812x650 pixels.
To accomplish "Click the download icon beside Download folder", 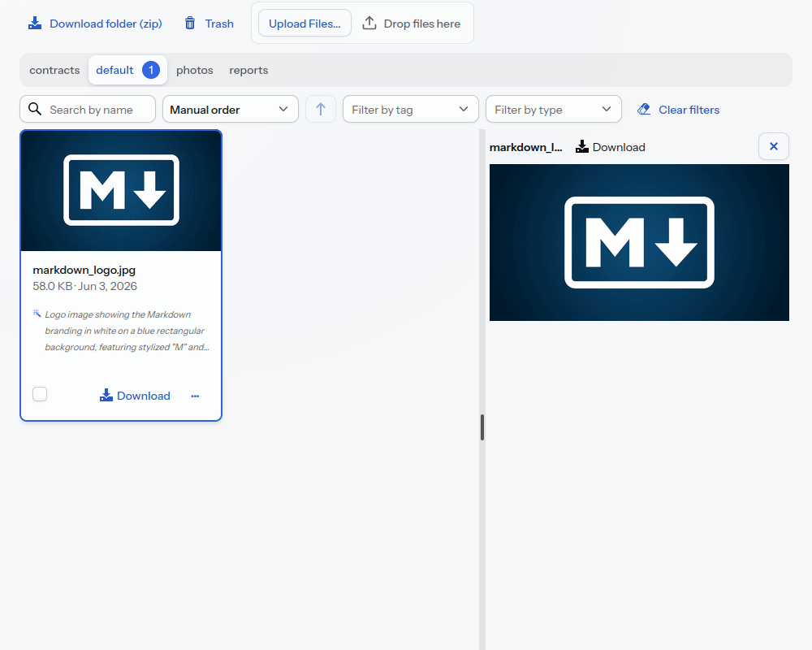I will click(x=35, y=23).
